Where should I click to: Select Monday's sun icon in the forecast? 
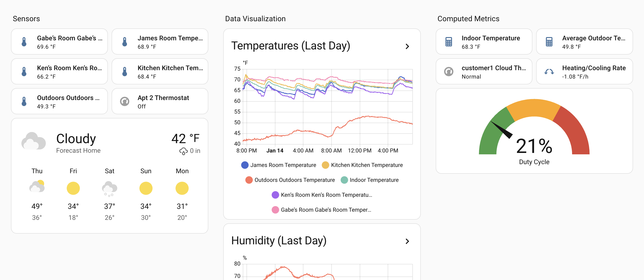point(182,188)
